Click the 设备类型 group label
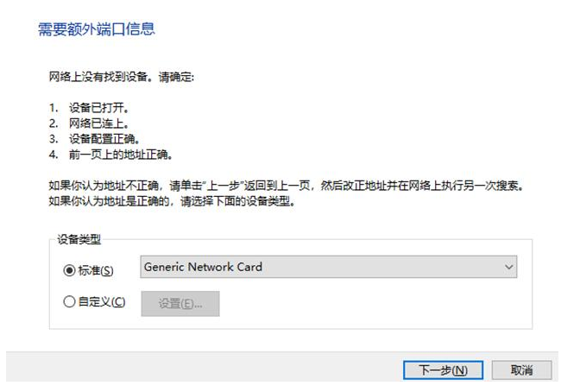Viewport: 561px width, 392px height. pos(79,238)
